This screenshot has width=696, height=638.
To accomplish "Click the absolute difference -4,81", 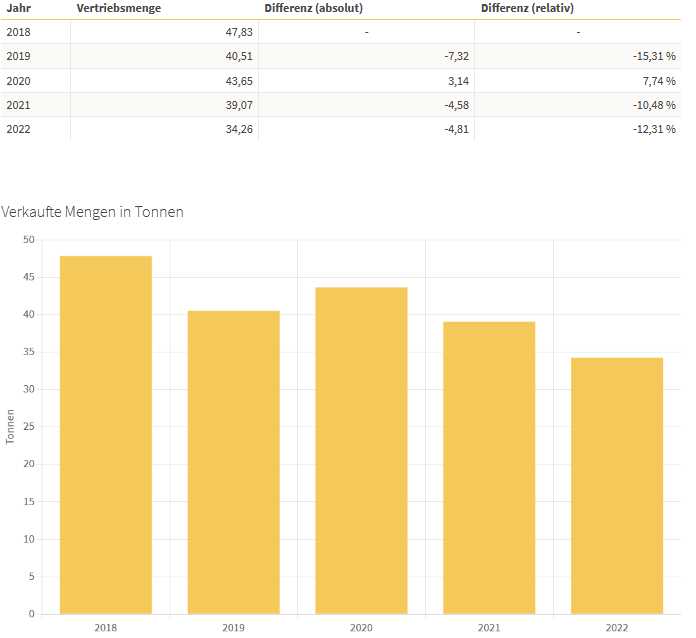I will coord(457,129).
